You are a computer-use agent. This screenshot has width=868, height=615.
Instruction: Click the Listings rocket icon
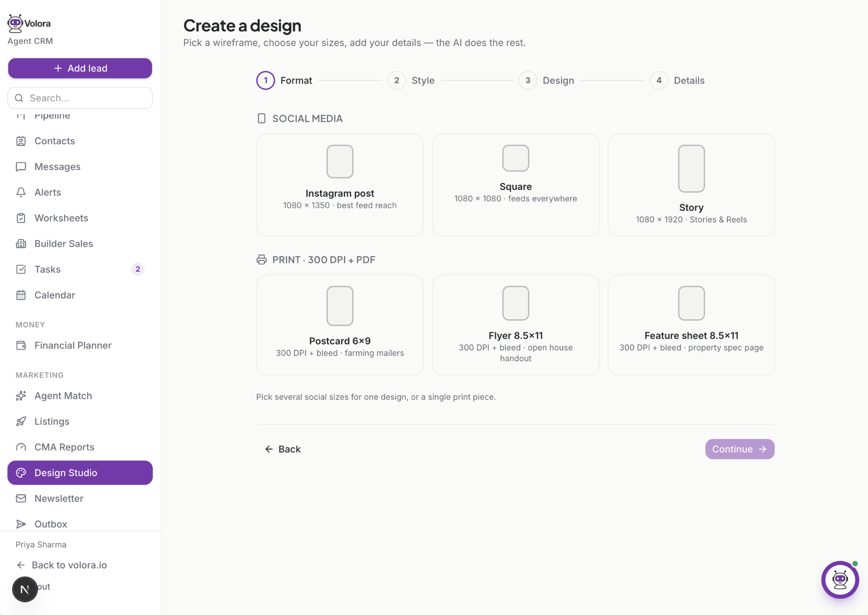21,421
